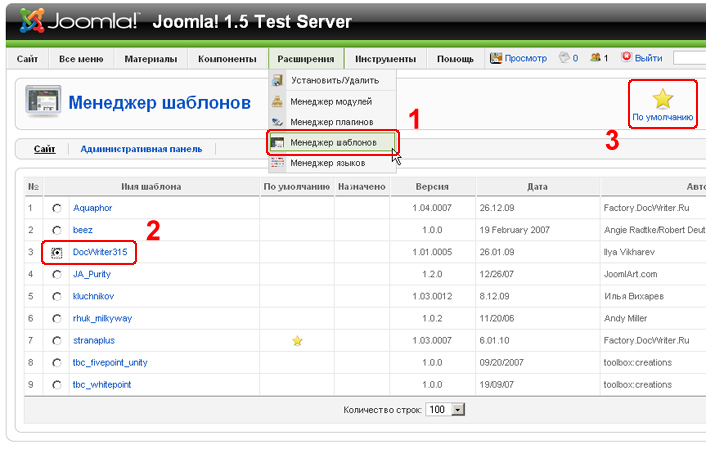Click the Назначено column header
706x449 pixels.
[x=362, y=186]
